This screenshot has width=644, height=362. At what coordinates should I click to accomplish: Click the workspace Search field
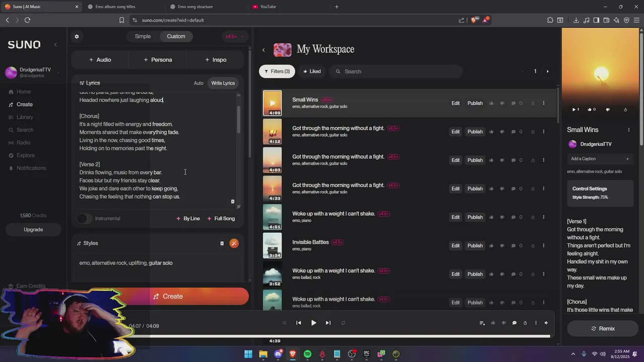pyautogui.click(x=396, y=71)
